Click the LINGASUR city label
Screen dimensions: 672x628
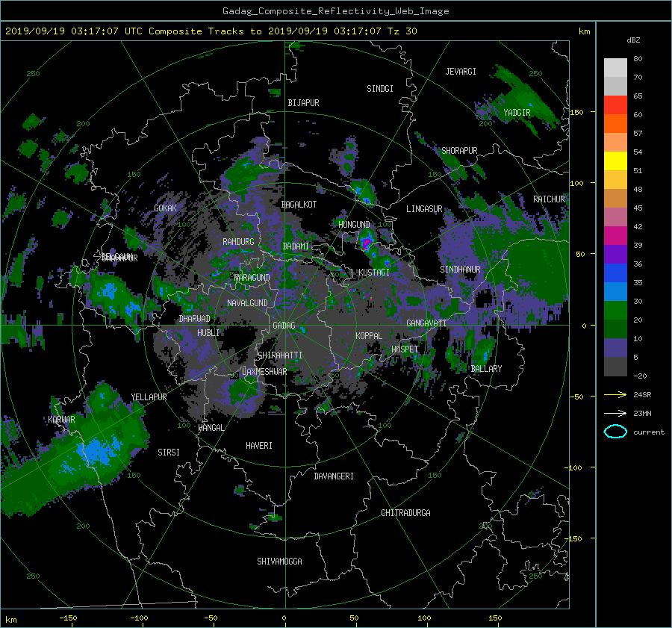(424, 209)
